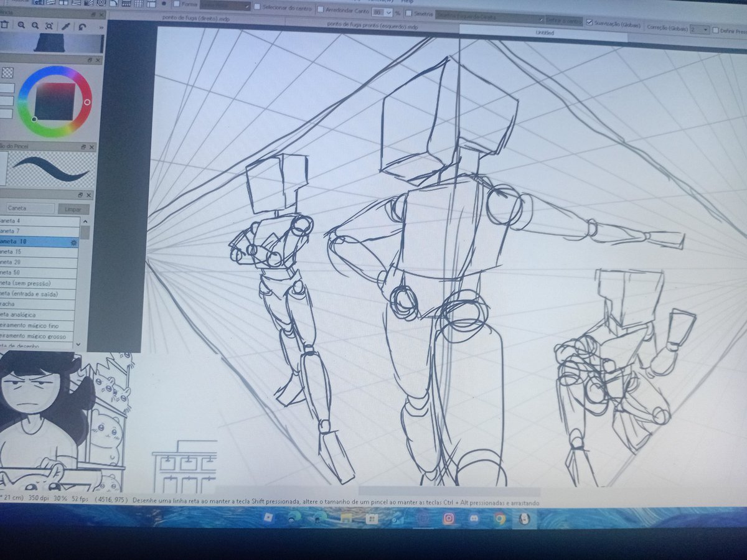747x560 pixels.
Task: Open the Forma shape dropdown
Action: (225, 6)
